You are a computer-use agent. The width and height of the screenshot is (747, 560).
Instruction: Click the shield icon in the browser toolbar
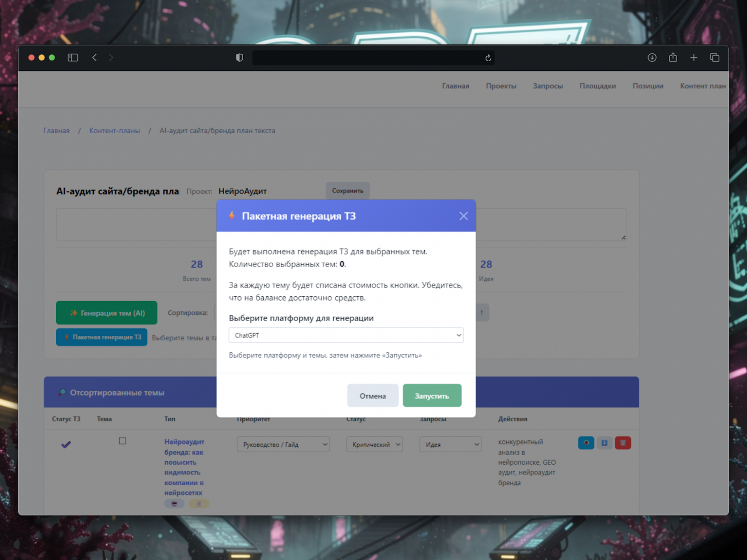(239, 57)
